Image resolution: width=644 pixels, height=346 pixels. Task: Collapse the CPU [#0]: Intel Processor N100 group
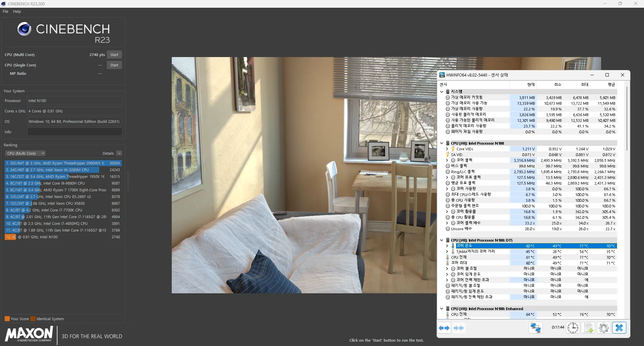point(441,143)
